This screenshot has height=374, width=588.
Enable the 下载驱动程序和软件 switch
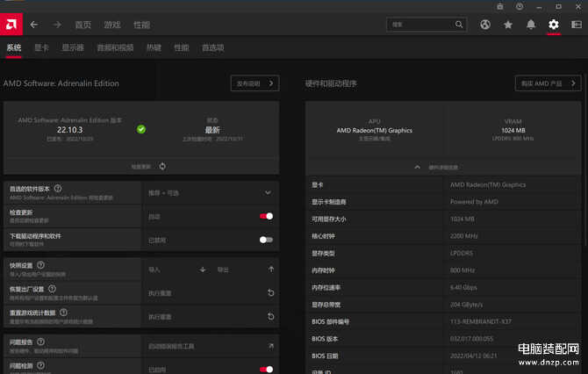click(x=266, y=240)
